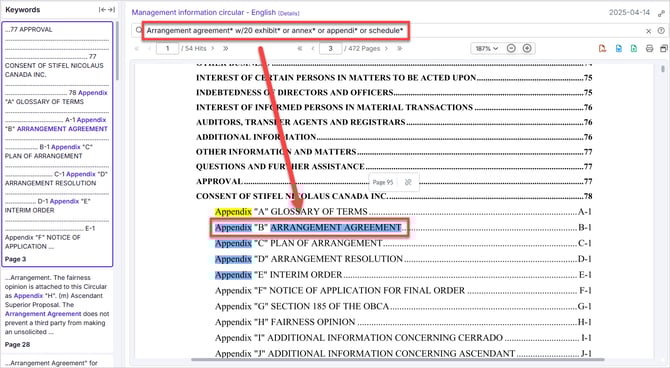Collapse the Keywords panel using arrows icon
670x368 pixels.
(x=107, y=9)
